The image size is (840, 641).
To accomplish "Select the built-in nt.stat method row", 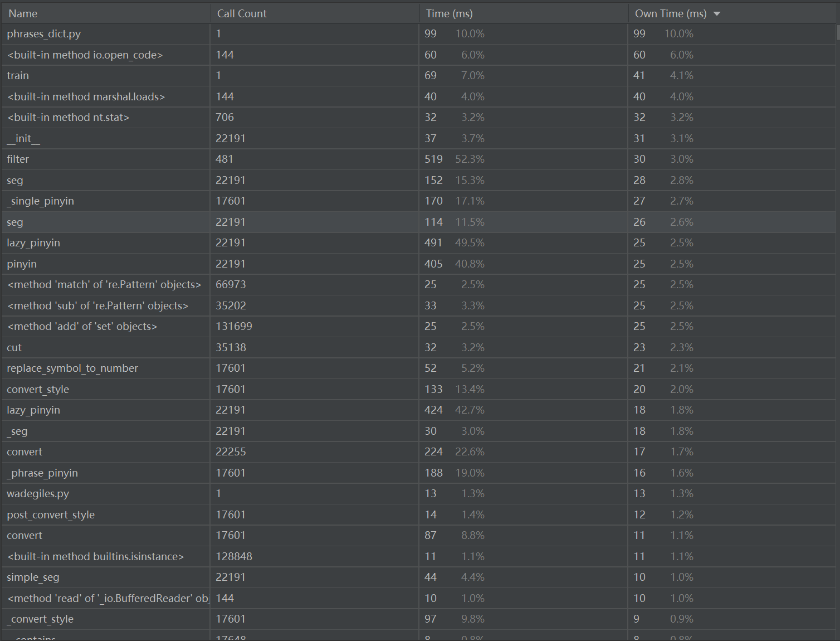I will (x=68, y=118).
